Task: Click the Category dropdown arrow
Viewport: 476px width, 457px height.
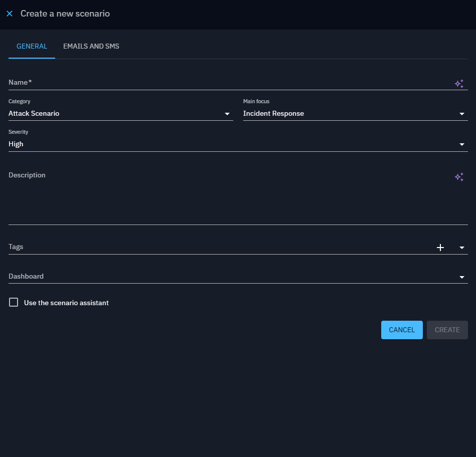Action: pos(227,114)
